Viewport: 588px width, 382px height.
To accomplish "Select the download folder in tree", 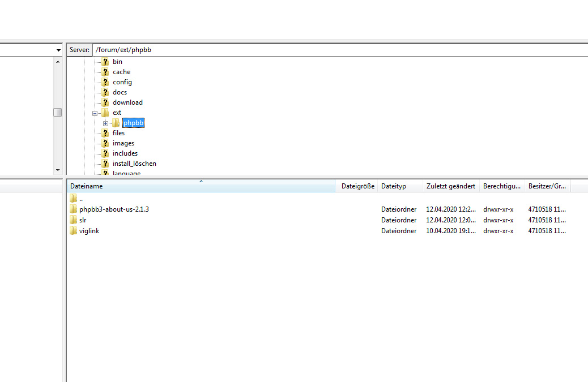I will 127,102.
